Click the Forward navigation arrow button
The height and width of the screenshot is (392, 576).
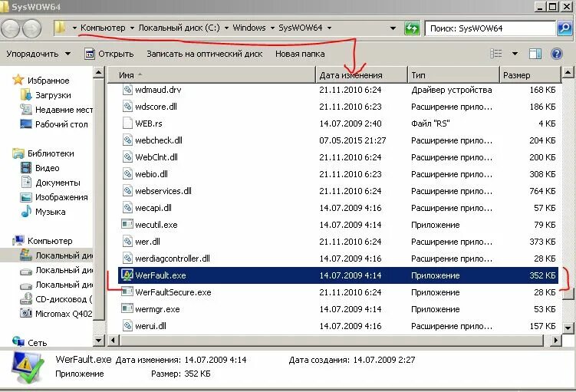pyautogui.click(x=32, y=28)
